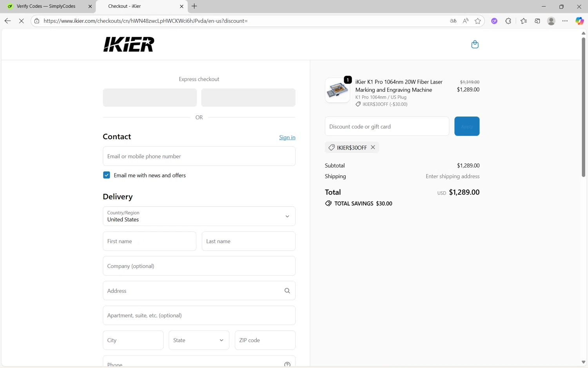Remove the IKIER$30OFF discount code
Viewport: 588px width, 368px height.
pyautogui.click(x=373, y=147)
